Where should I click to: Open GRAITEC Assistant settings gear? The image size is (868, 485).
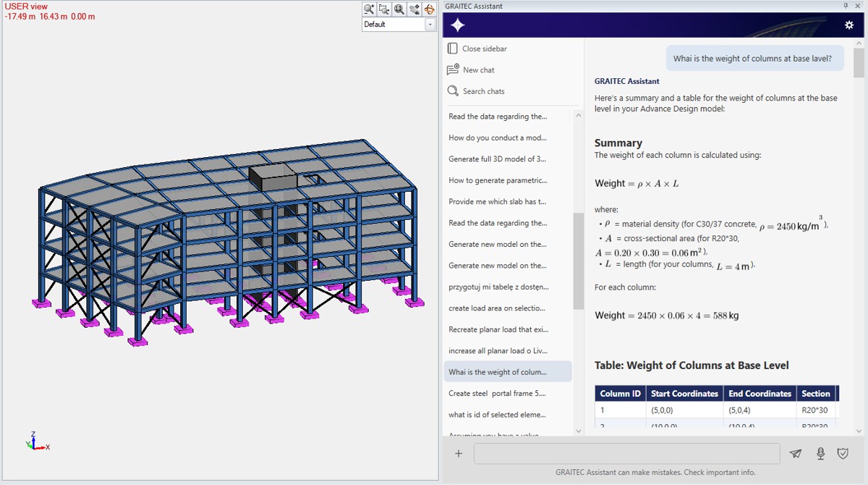click(849, 25)
